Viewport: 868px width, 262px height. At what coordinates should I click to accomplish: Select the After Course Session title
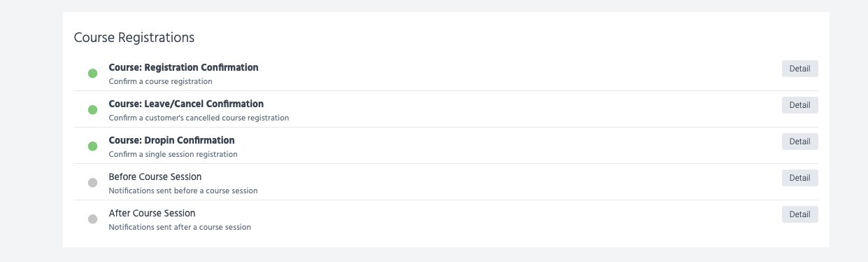point(152,214)
